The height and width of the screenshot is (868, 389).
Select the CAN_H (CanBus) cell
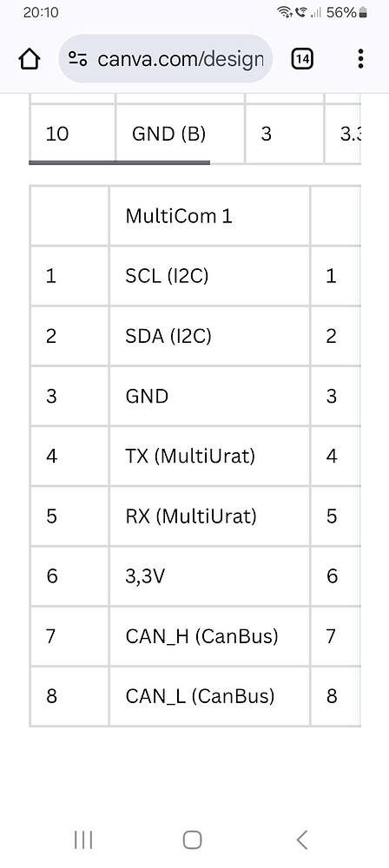pos(209,636)
